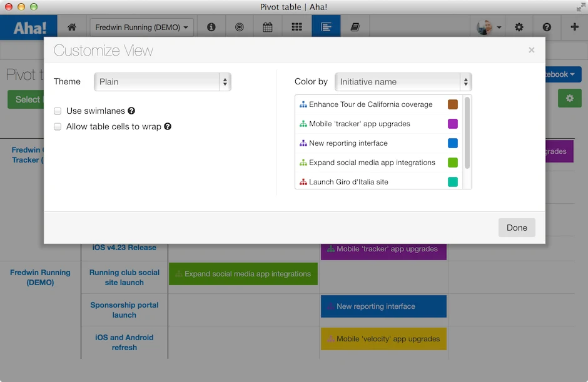
Task: Select Enhance Tour de California coverage text
Action: pyautogui.click(x=370, y=104)
